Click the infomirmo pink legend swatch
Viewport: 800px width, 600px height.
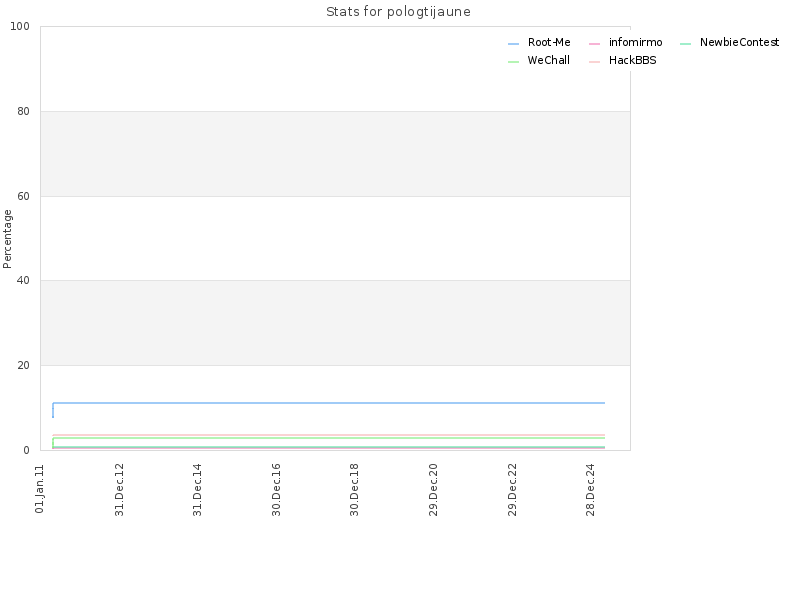594,44
